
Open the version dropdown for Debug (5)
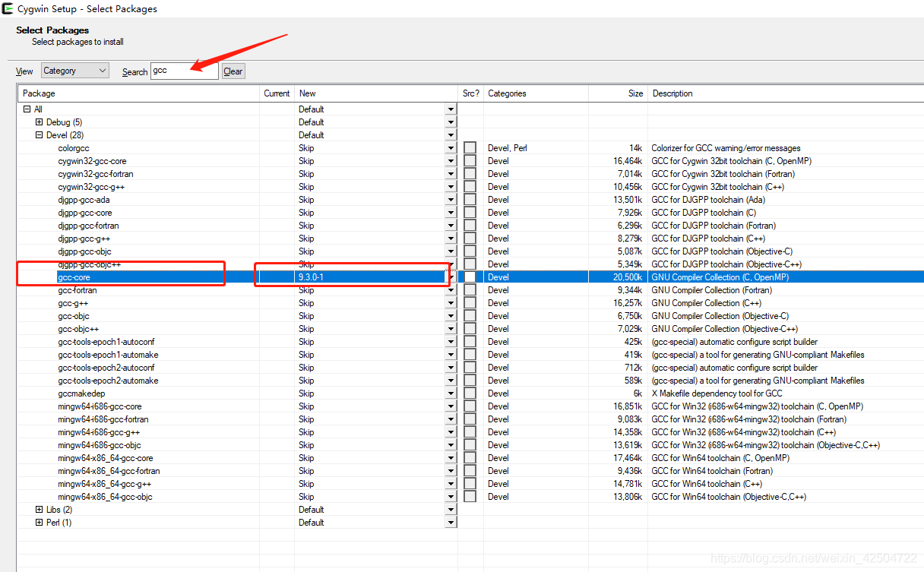tap(451, 122)
